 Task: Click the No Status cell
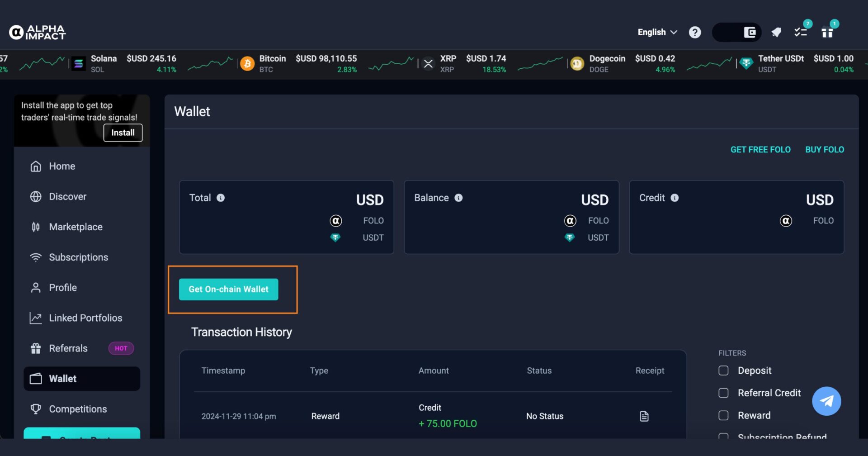(x=545, y=416)
